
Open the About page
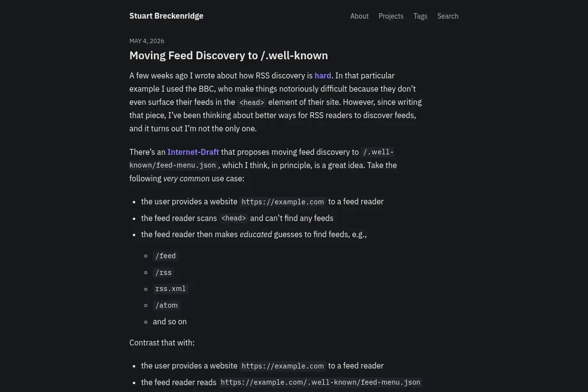359,16
